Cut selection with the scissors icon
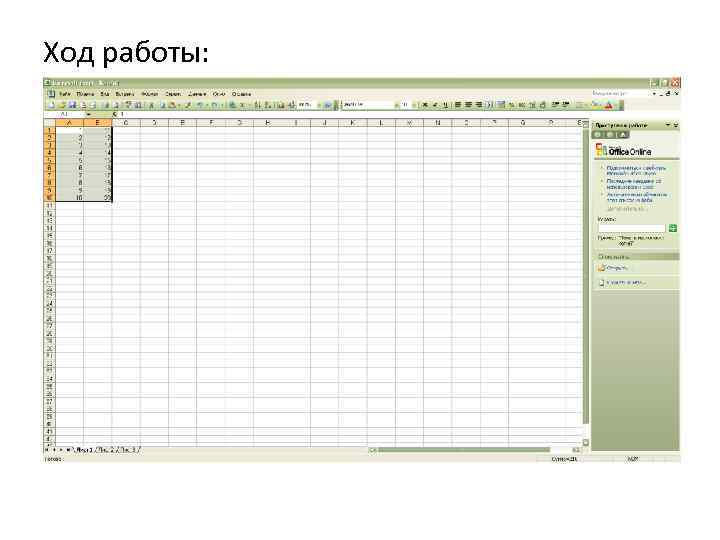 pyautogui.click(x=151, y=105)
